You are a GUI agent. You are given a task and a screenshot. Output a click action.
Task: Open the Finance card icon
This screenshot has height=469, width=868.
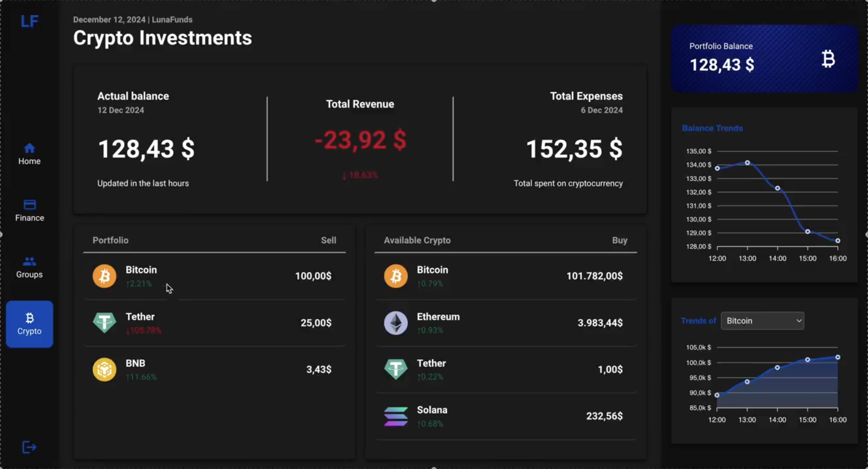pos(30,204)
